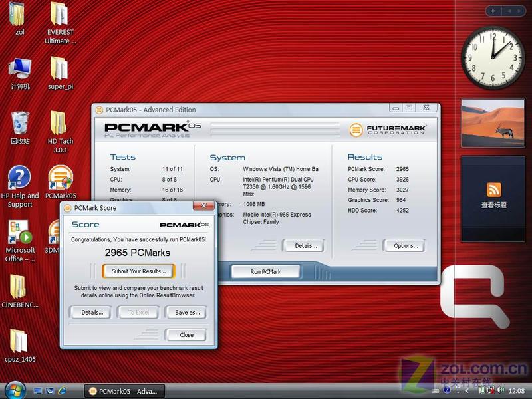Click the tray show hidden icons arrow
The width and height of the screenshot is (532, 399).
point(468,391)
